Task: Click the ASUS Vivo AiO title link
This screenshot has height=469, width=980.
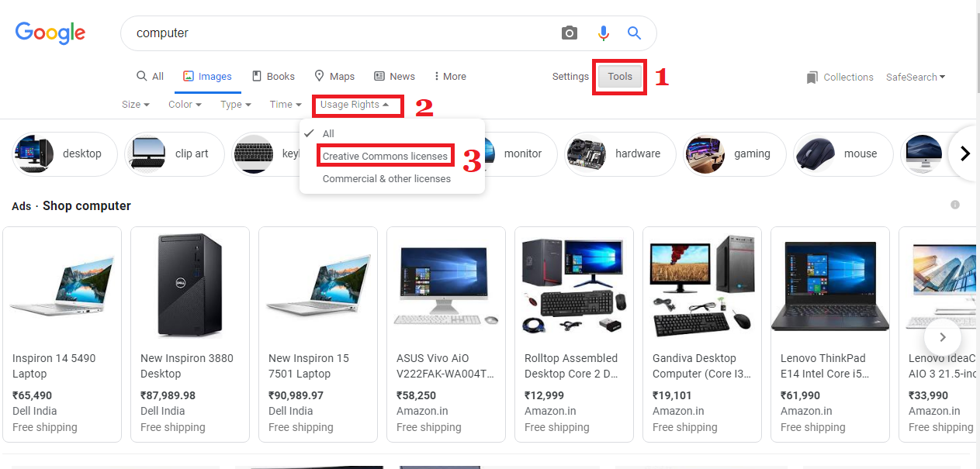Action: coord(445,366)
